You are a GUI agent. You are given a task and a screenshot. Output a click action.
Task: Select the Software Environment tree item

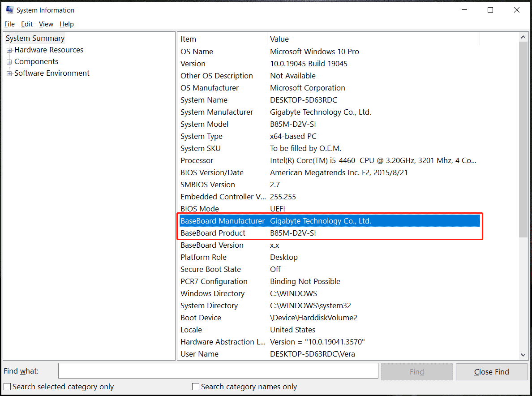(x=51, y=73)
